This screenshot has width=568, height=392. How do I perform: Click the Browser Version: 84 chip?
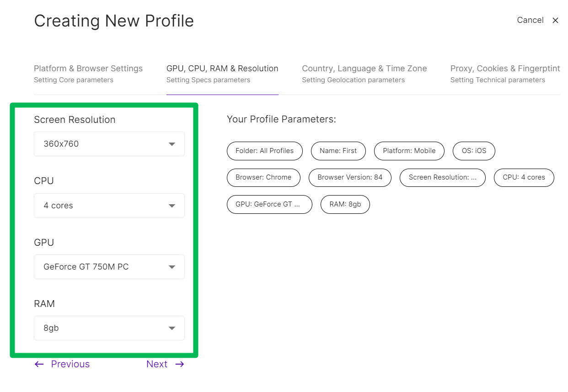click(350, 177)
